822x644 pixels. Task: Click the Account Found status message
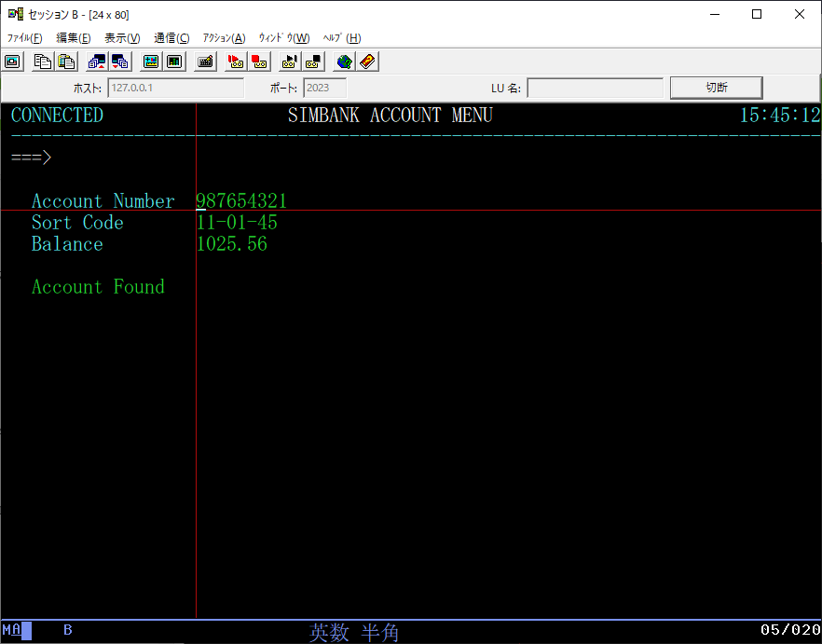pyautogui.click(x=98, y=287)
